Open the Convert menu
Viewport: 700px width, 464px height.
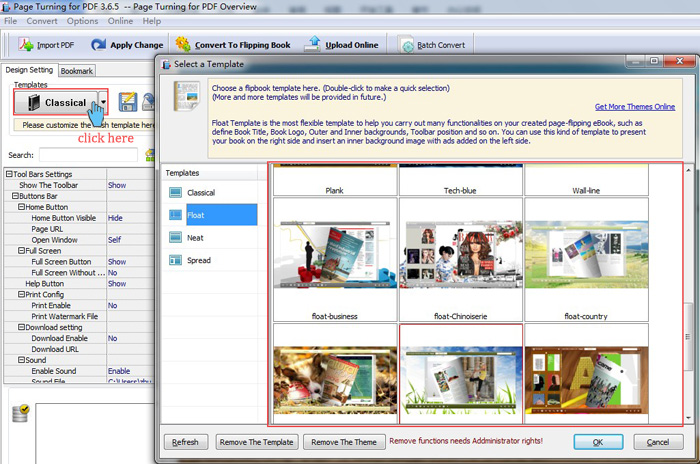click(x=42, y=21)
